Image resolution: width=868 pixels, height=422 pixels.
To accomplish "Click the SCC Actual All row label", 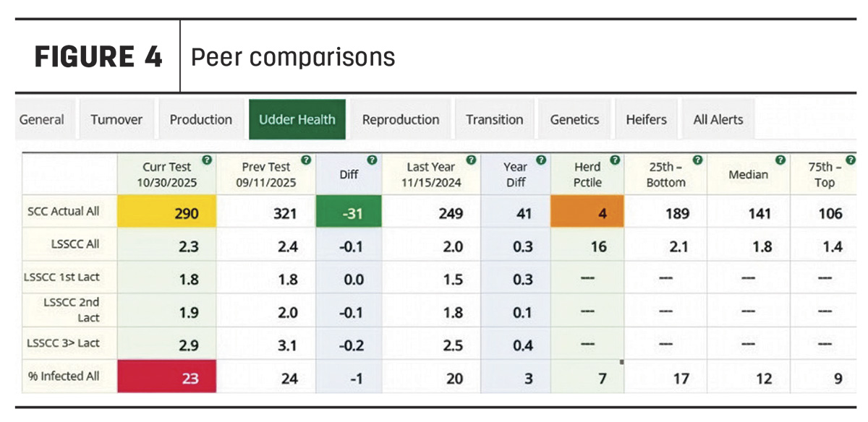I will pyautogui.click(x=70, y=212).
